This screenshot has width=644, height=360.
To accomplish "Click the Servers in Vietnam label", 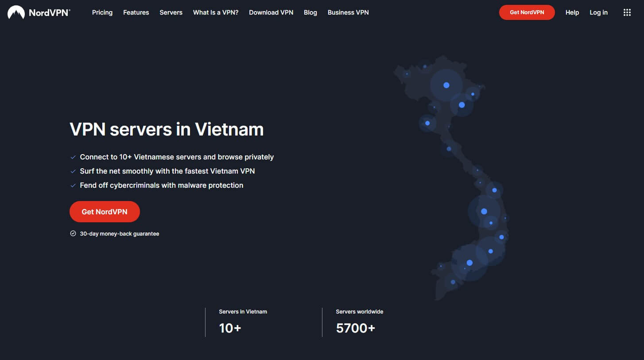I will (243, 312).
